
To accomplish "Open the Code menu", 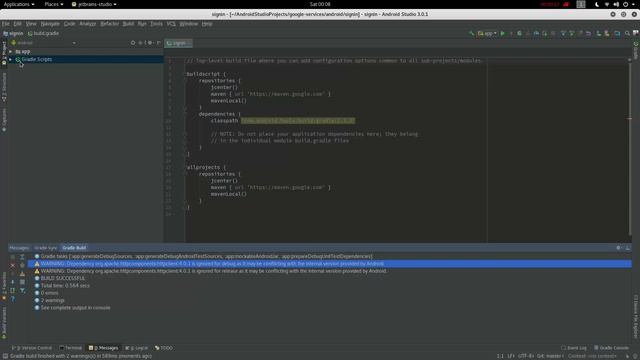I will pos(69,24).
